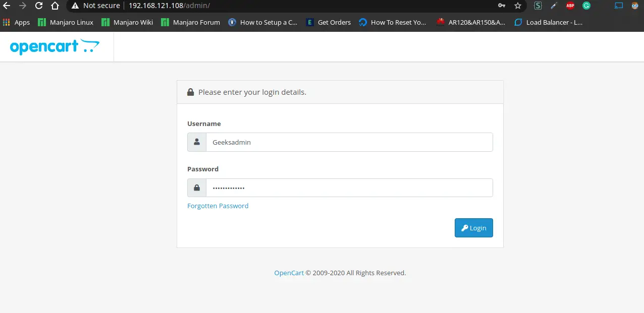Click the Forgotten Password link
Viewport: 644px width, 313px height.
click(x=218, y=206)
